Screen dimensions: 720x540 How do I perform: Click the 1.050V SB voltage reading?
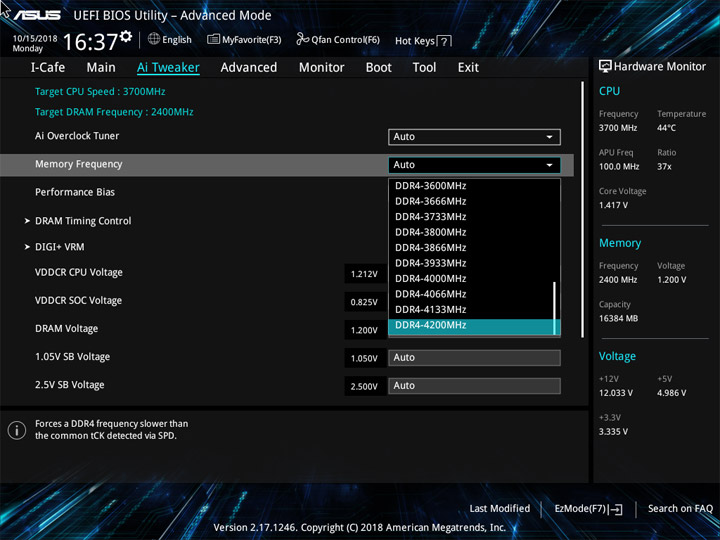(364, 358)
